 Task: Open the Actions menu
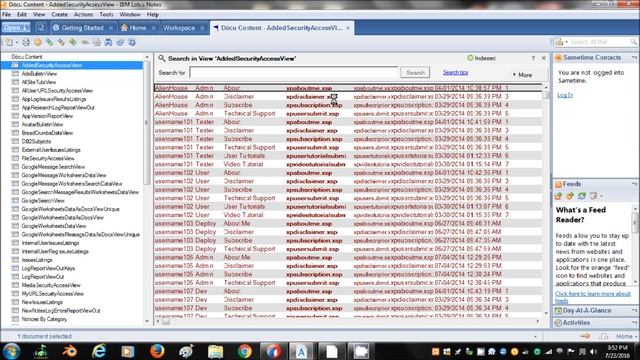tap(83, 14)
